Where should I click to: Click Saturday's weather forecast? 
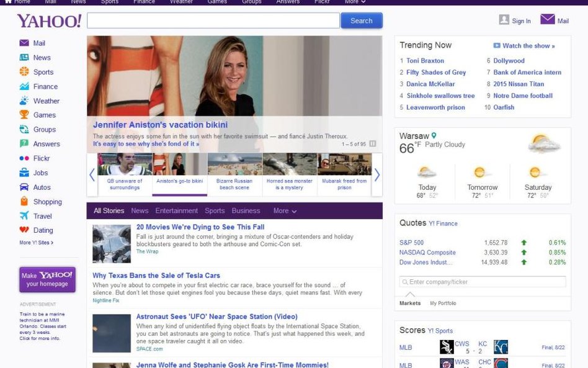(x=538, y=182)
